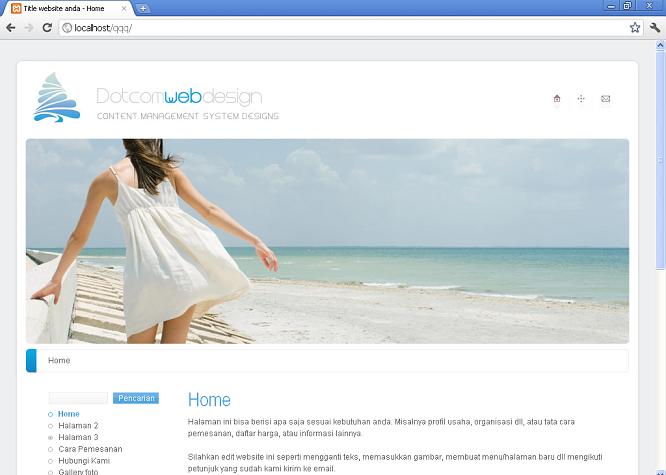Screen dimensions: 666x475
Task: Click the search input field in the sidebar
Action: [78, 398]
